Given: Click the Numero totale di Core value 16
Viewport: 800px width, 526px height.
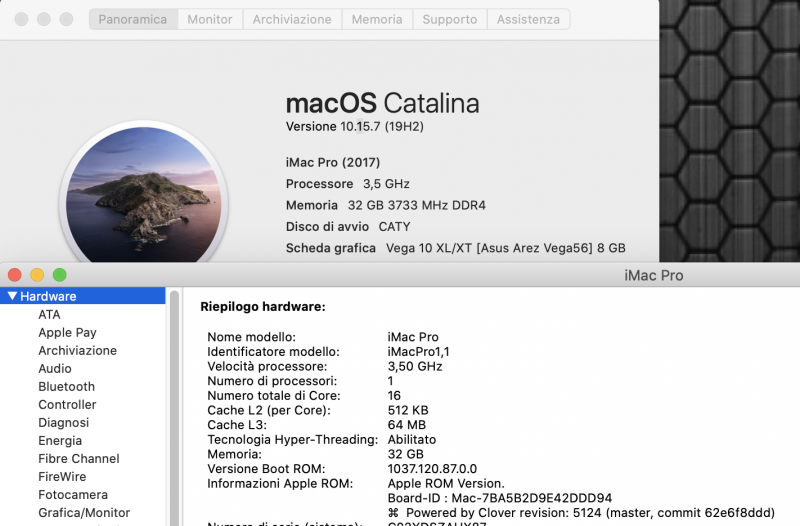Looking at the screenshot, I should coord(394,395).
